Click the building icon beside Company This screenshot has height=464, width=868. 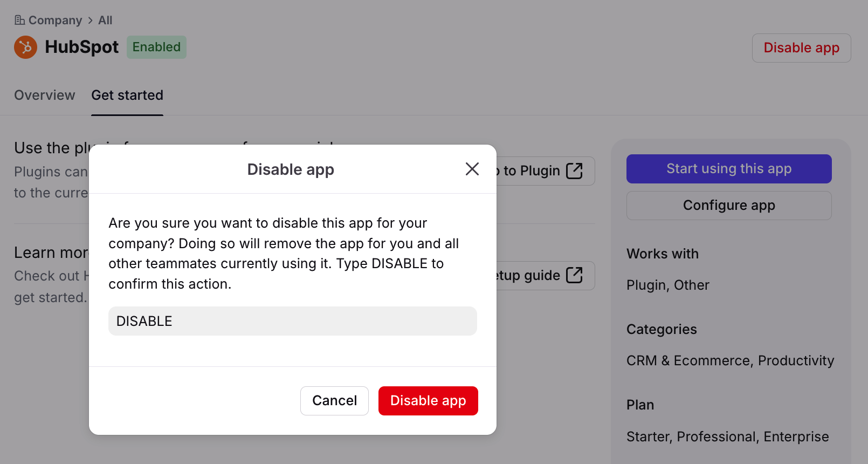point(19,21)
